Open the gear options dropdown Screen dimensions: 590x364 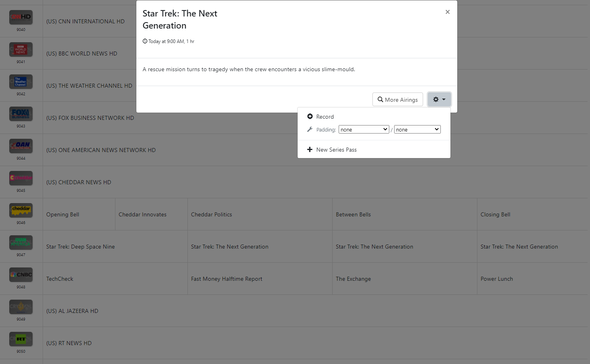(439, 99)
